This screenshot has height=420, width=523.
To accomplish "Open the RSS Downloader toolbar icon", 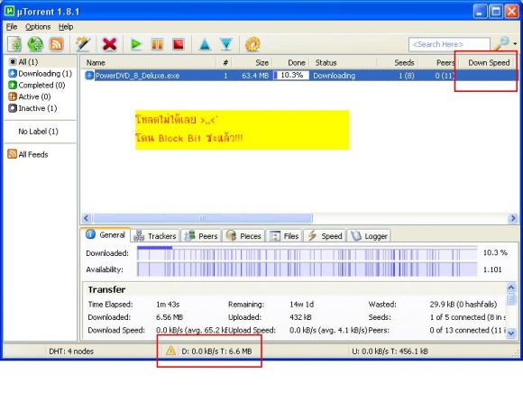I will pos(56,44).
